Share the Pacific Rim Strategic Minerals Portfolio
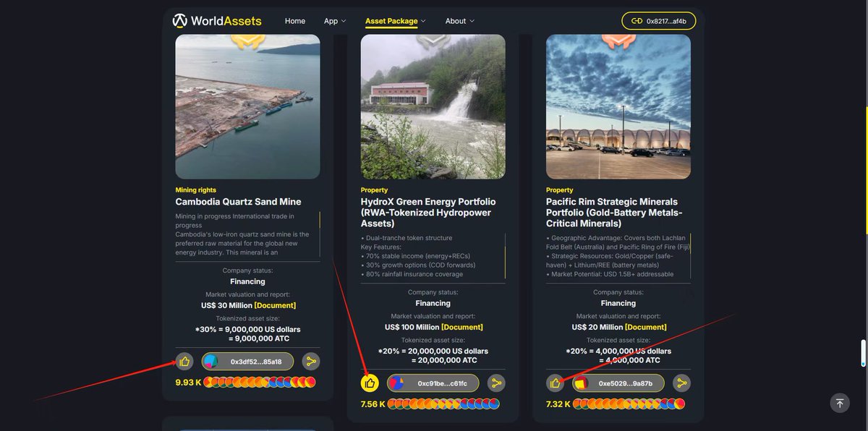 [x=681, y=383]
